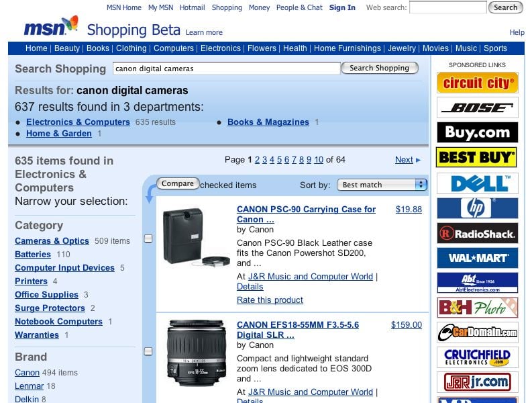
Task: Open the Home tab in navigation bar
Action: [x=36, y=48]
